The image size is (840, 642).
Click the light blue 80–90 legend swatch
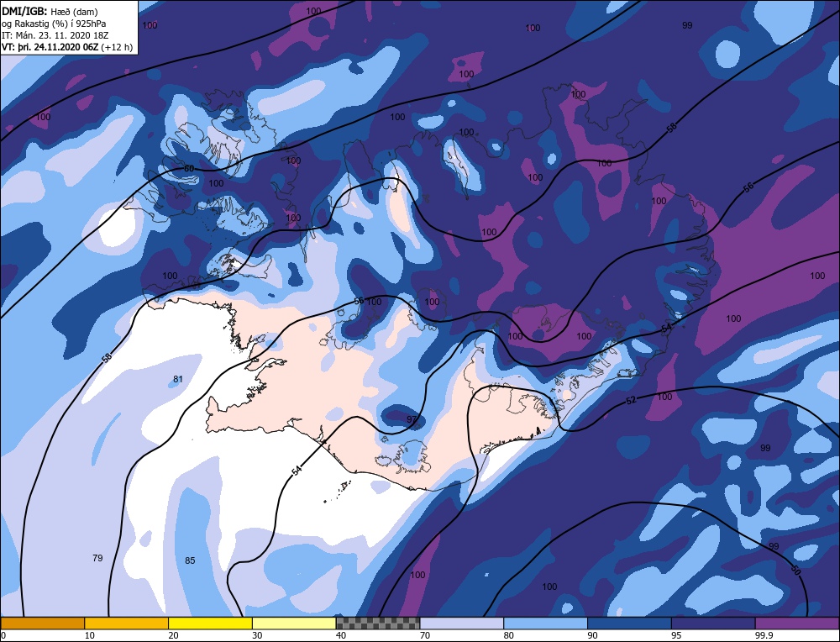545,623
